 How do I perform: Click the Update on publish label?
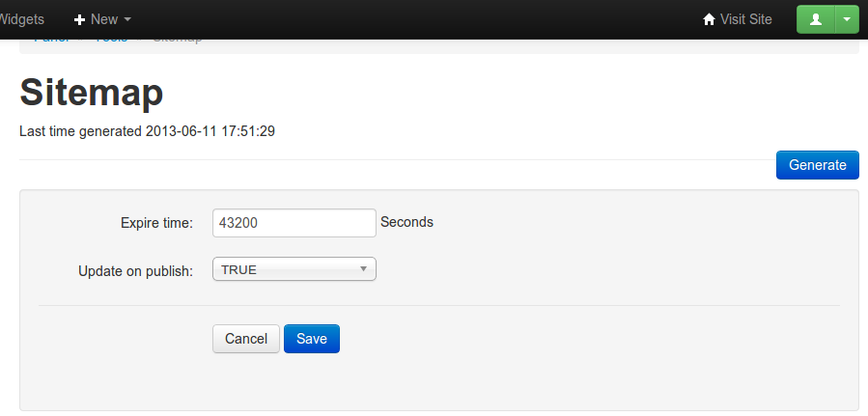pyautogui.click(x=135, y=270)
